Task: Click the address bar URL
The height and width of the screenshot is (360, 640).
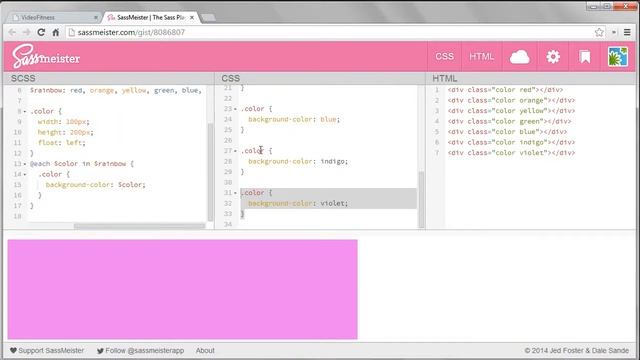Action: click(x=131, y=32)
